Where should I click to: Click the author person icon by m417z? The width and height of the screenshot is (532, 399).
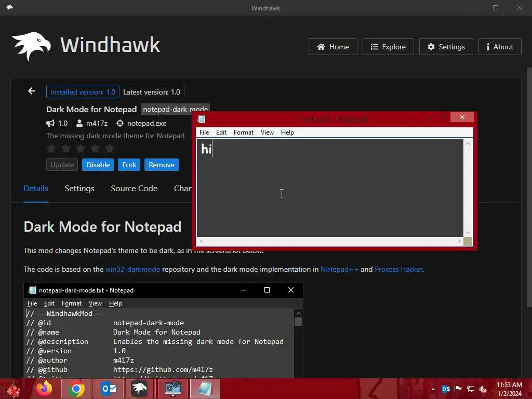pos(79,123)
